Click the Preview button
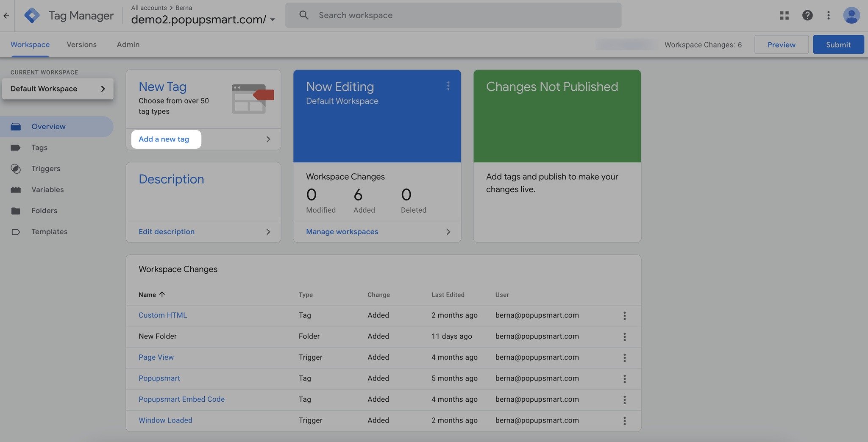 (781, 44)
